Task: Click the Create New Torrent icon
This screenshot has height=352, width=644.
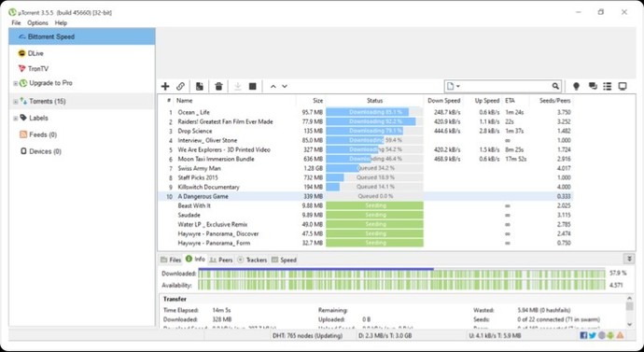Action: 199,86
